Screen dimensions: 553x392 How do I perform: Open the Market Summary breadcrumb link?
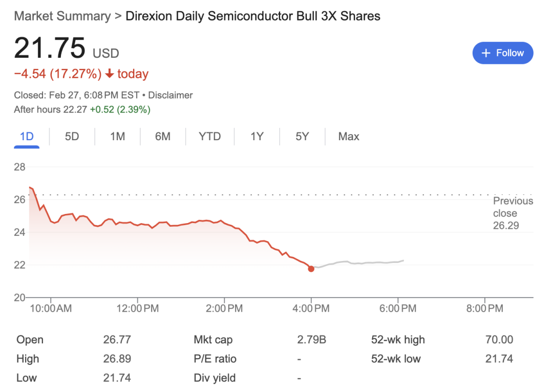[x=62, y=16]
